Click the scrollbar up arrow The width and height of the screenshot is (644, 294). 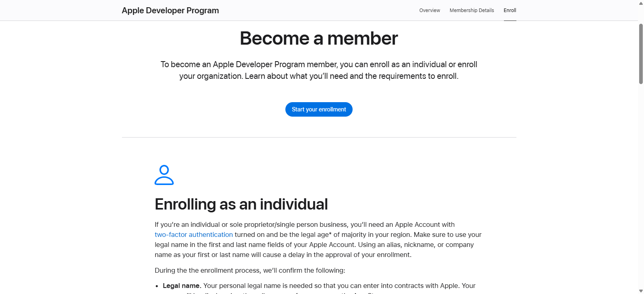(641, 3)
